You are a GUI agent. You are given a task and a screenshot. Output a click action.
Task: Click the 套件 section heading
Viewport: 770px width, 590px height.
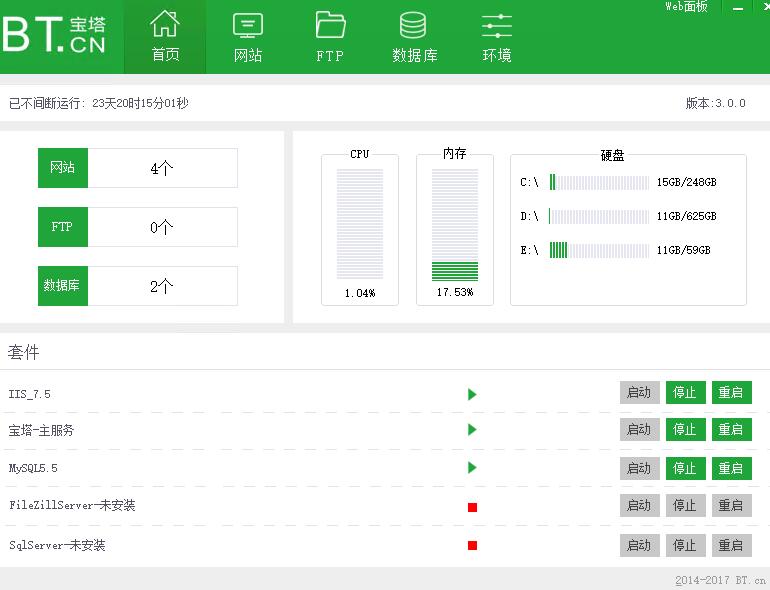pos(24,352)
